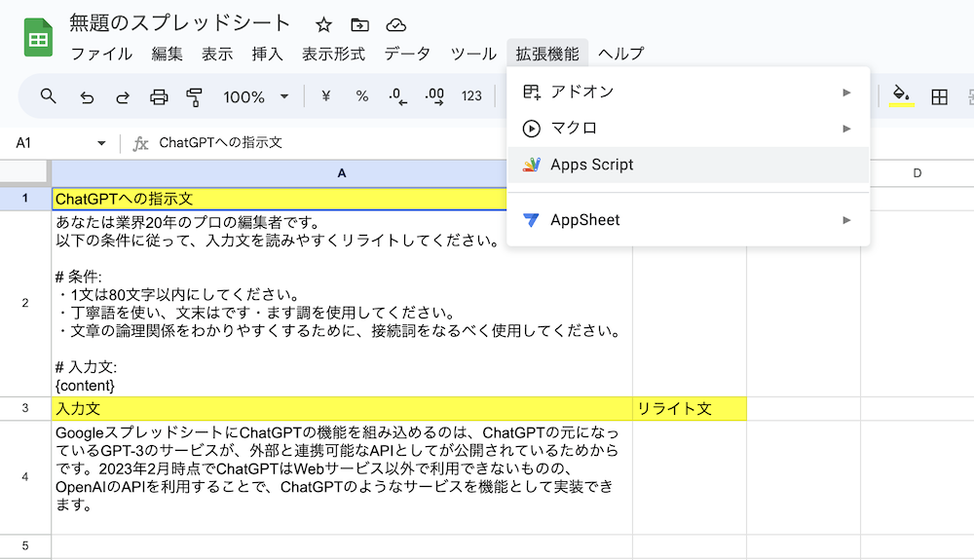Open the ヘルプ menu
Viewport: 974px width, 560px height.
click(x=621, y=54)
